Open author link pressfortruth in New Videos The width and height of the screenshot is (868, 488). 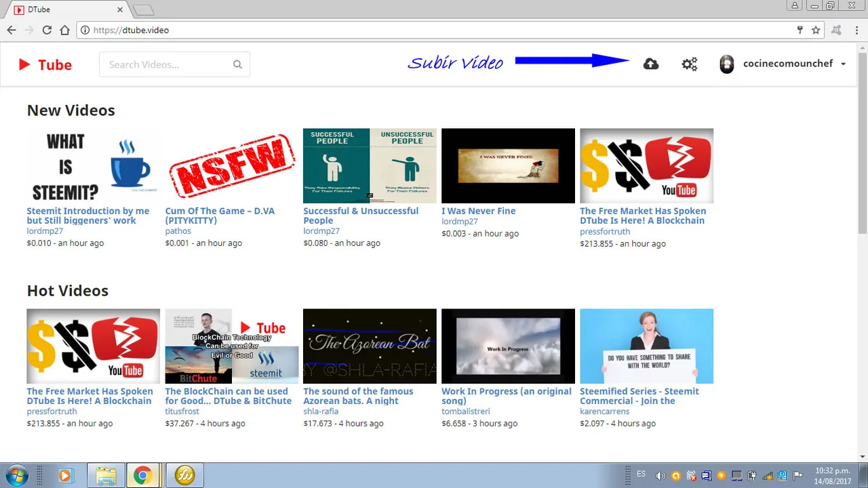pos(605,231)
